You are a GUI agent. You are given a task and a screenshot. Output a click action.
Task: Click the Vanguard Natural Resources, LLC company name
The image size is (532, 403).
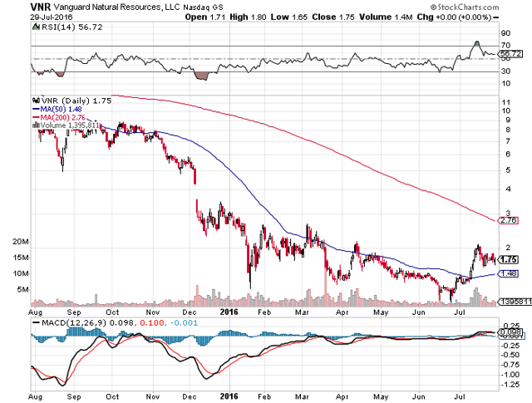(117, 7)
